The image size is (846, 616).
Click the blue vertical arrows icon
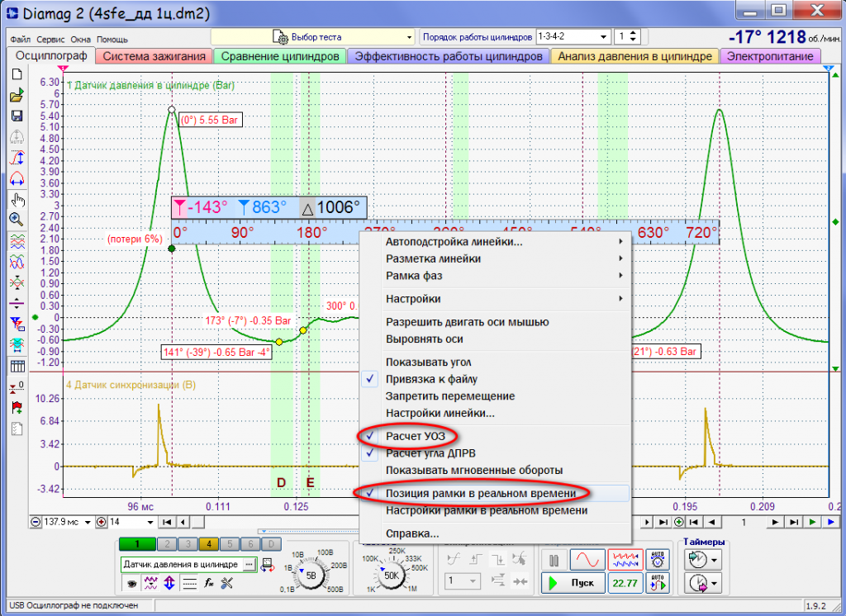169,582
